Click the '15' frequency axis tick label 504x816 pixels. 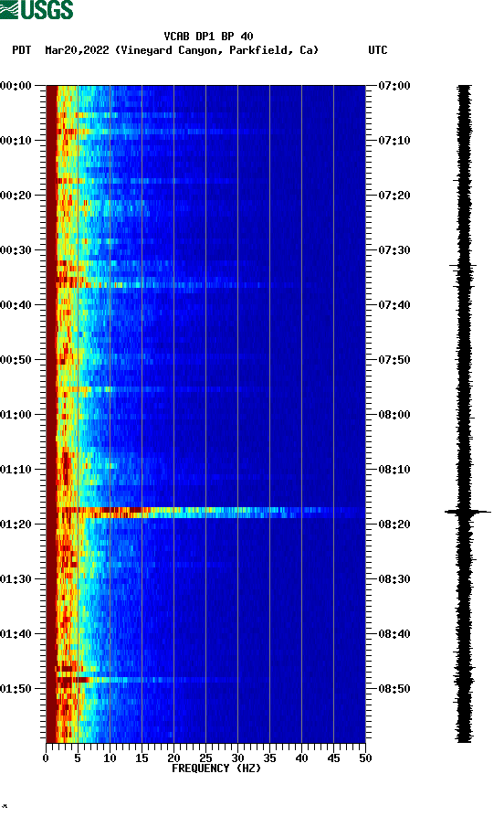pyautogui.click(x=142, y=758)
